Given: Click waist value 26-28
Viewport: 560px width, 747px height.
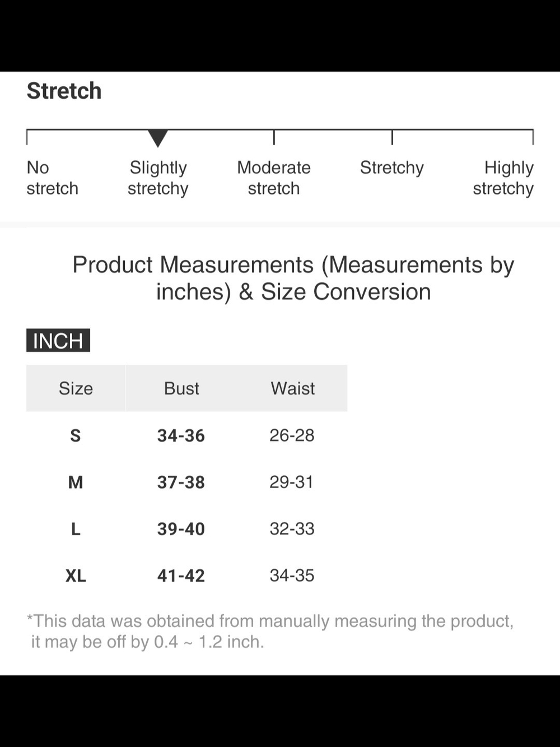Looking at the screenshot, I should coord(292,435).
